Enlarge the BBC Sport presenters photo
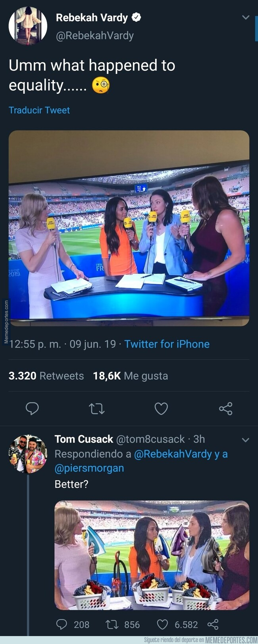Screen dimensions: 258x644 pyautogui.click(x=129, y=228)
